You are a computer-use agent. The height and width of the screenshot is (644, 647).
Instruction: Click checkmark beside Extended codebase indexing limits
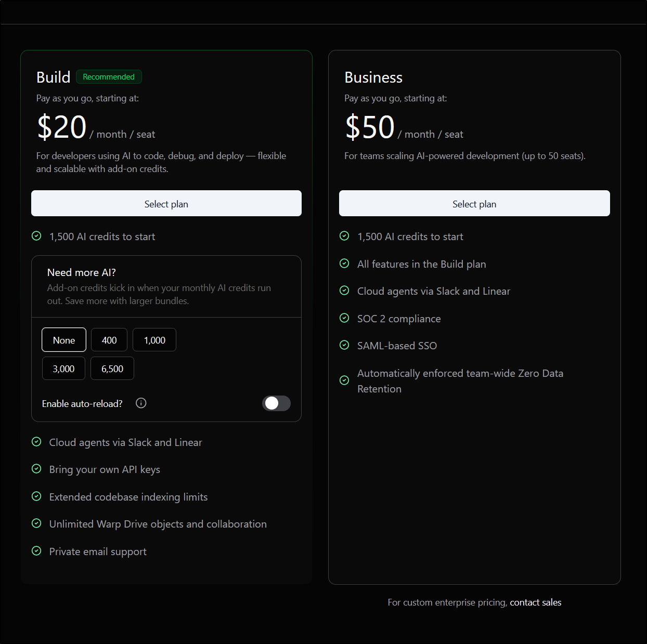(x=36, y=496)
